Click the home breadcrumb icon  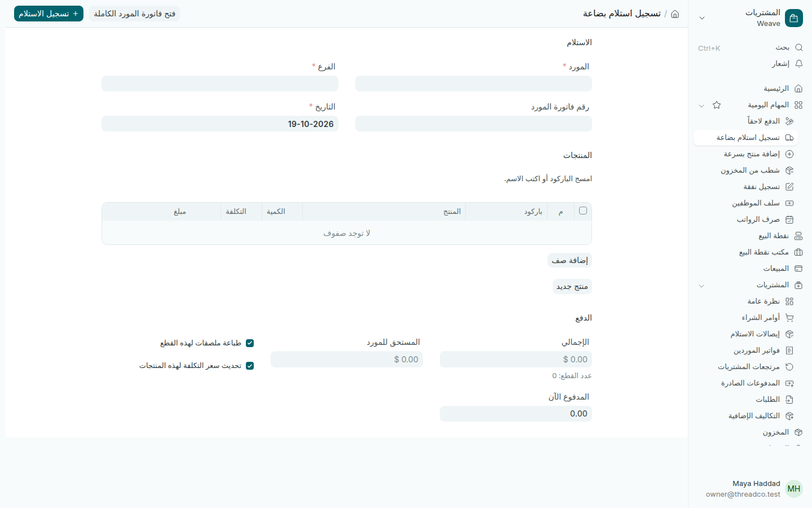[x=675, y=14]
